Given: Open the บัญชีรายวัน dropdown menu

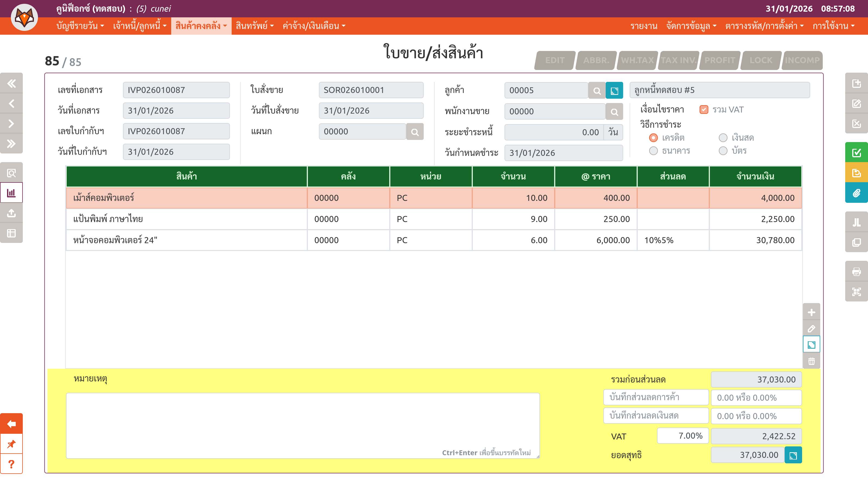Looking at the screenshot, I should (x=80, y=26).
